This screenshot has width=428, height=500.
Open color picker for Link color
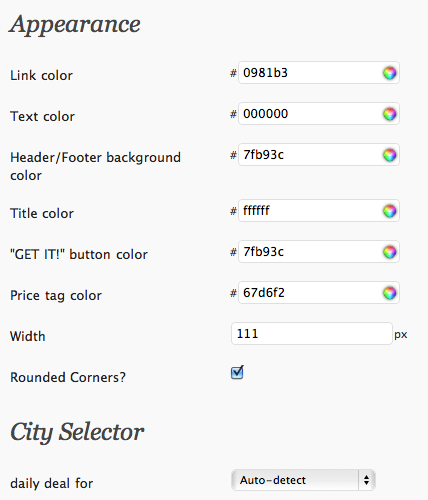pos(389,73)
